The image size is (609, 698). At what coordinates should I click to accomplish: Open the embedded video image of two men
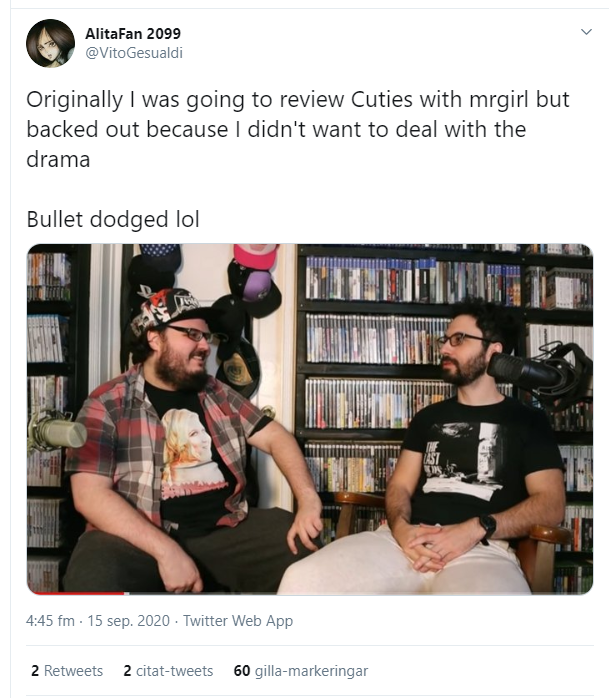310,419
